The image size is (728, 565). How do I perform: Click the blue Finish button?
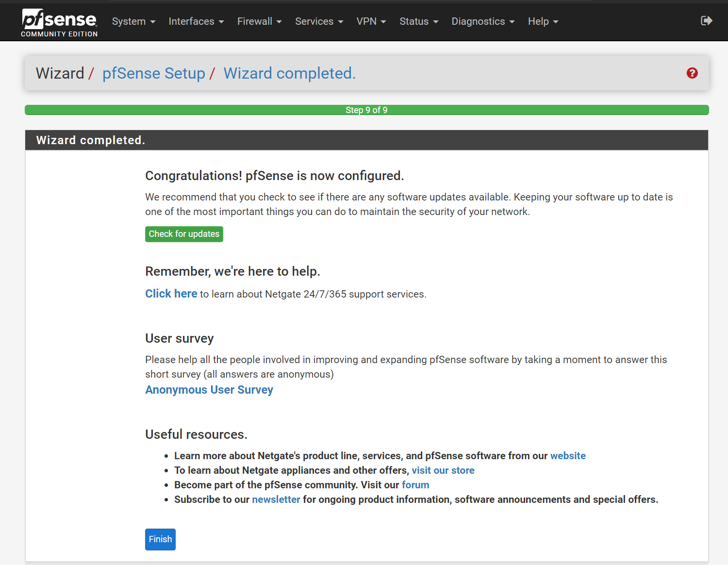(160, 539)
